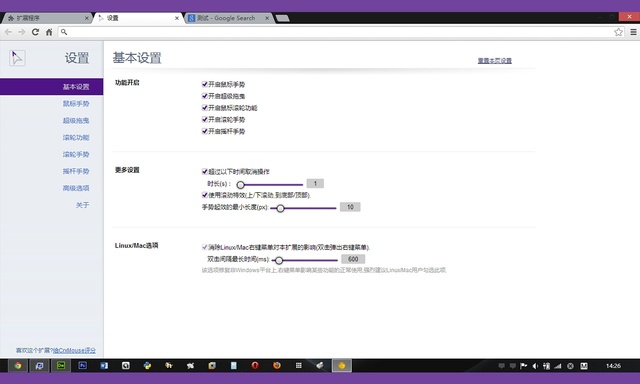Disable 超过以下时间取消操作 checkbox
The height and width of the screenshot is (384, 640).
click(x=204, y=172)
